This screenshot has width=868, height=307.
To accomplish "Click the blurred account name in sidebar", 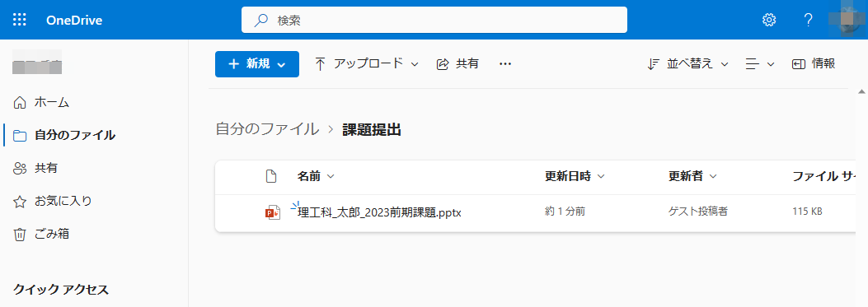I will pyautogui.click(x=37, y=62).
